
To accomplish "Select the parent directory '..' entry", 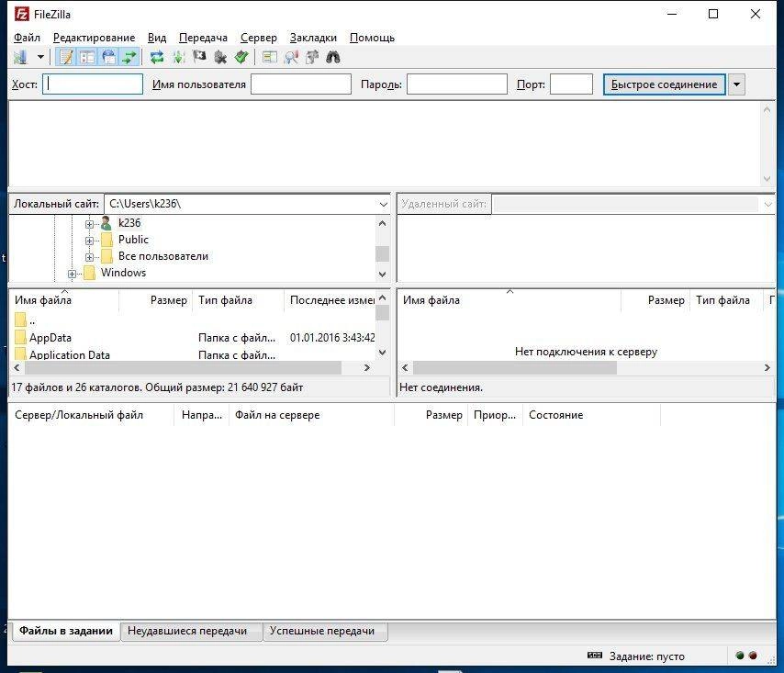I will coord(193,320).
